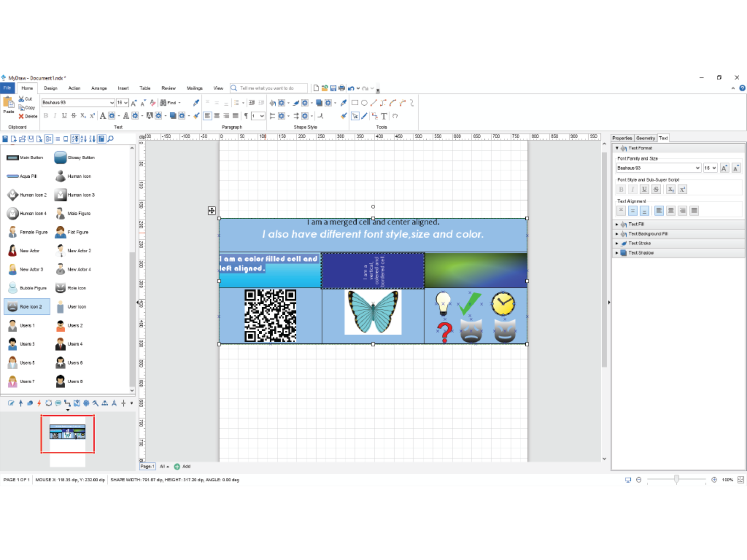Toggle Strikethrough in Text Format panel
Image resolution: width=747 pixels, height=560 pixels.
tap(656, 189)
